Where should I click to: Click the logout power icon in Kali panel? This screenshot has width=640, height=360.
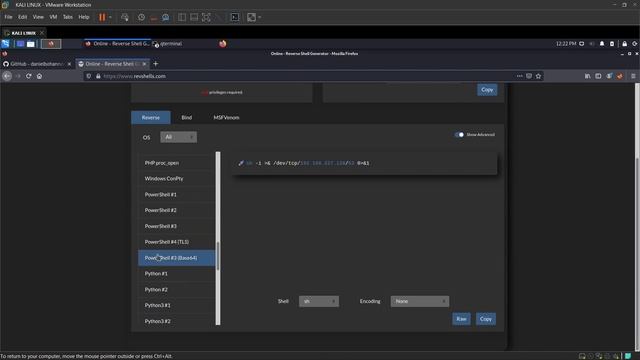(635, 44)
